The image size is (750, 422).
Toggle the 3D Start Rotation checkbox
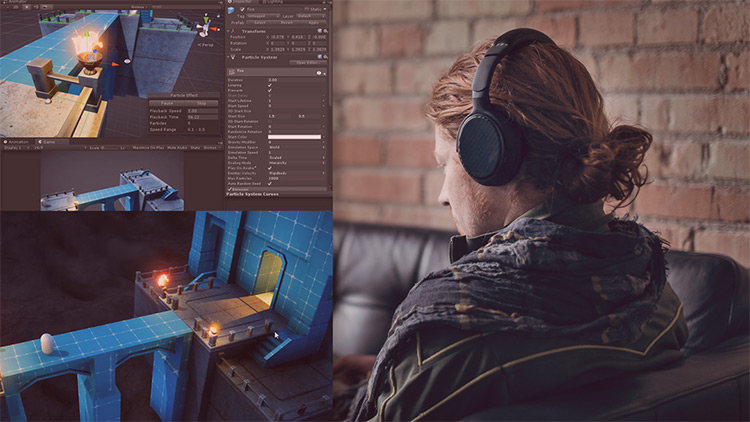pos(270,122)
